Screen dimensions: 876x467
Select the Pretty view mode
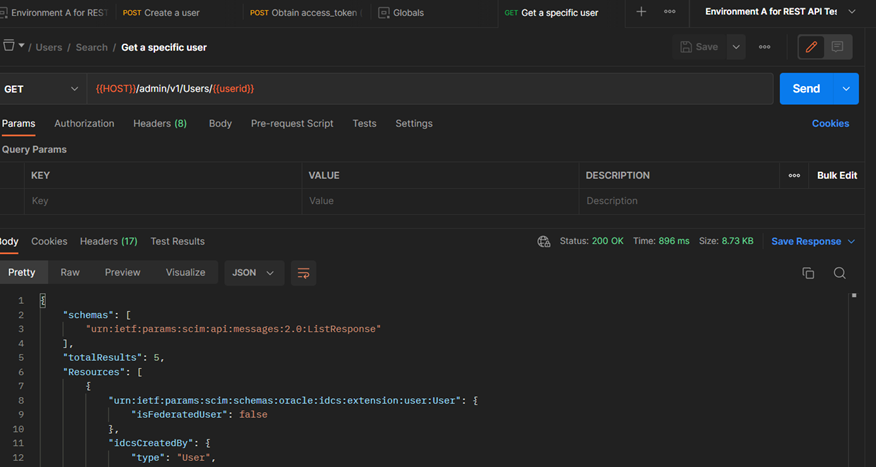(x=22, y=273)
